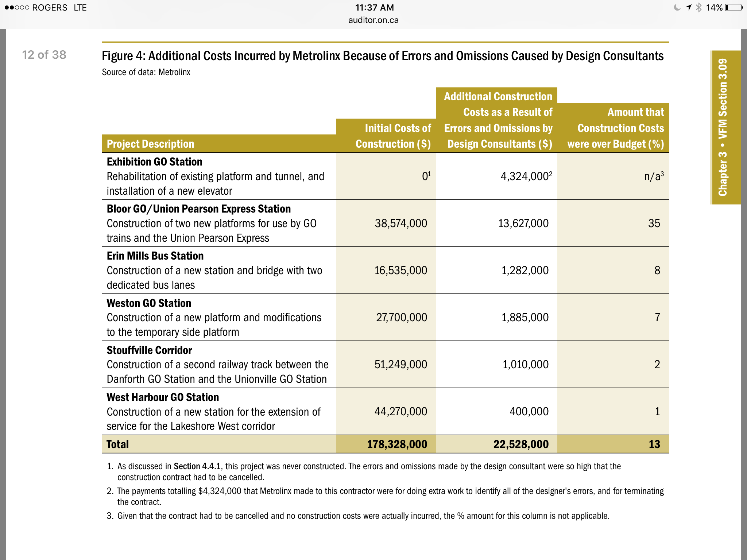Image resolution: width=747 pixels, height=560 pixels.
Task: Tap the Initial Costs of Construction header
Action: (x=393, y=136)
